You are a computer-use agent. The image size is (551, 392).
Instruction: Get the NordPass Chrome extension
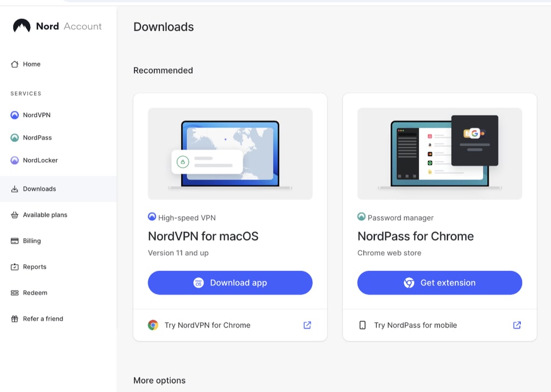440,283
